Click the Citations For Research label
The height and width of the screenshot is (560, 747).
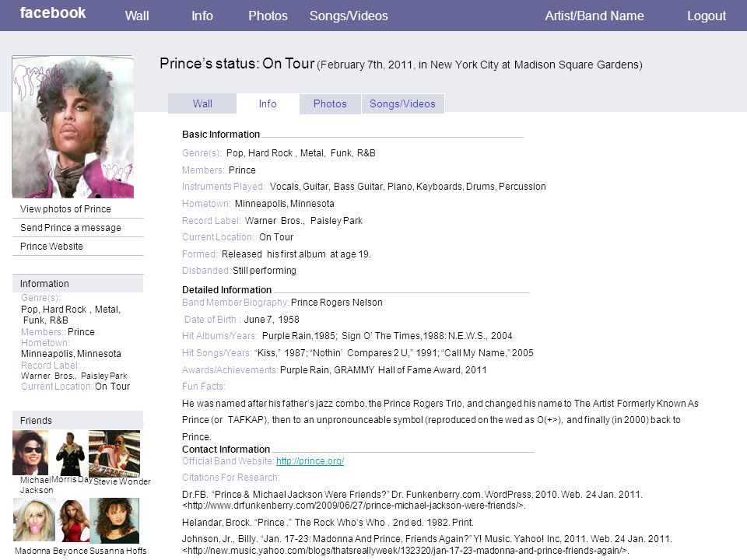(x=230, y=477)
